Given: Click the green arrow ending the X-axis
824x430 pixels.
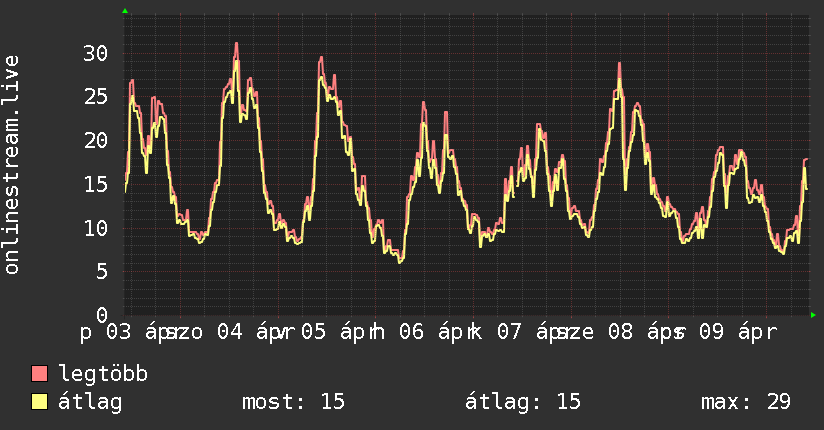Looking at the screenshot, I should 814,315.
